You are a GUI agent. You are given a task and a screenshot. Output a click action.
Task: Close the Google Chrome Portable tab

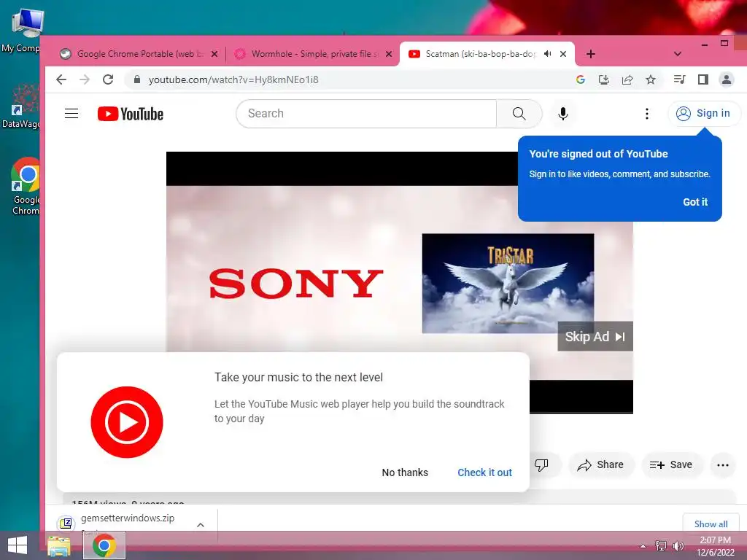point(214,54)
